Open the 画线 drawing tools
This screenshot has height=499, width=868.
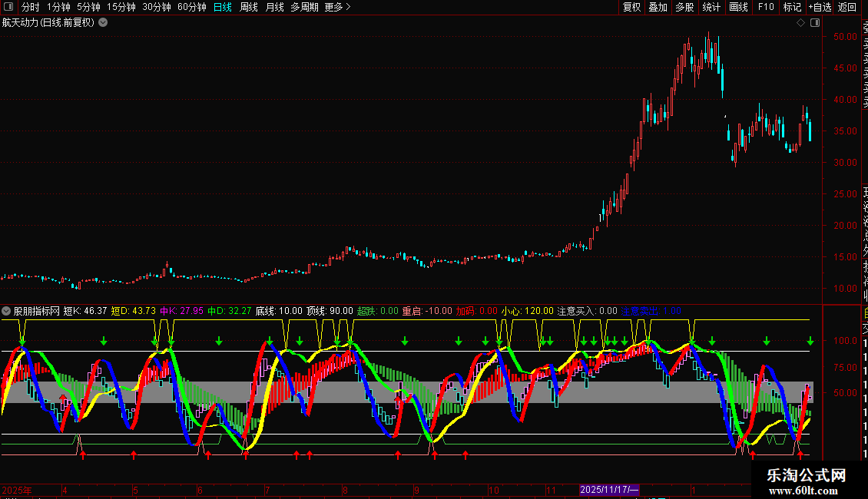tap(738, 7)
